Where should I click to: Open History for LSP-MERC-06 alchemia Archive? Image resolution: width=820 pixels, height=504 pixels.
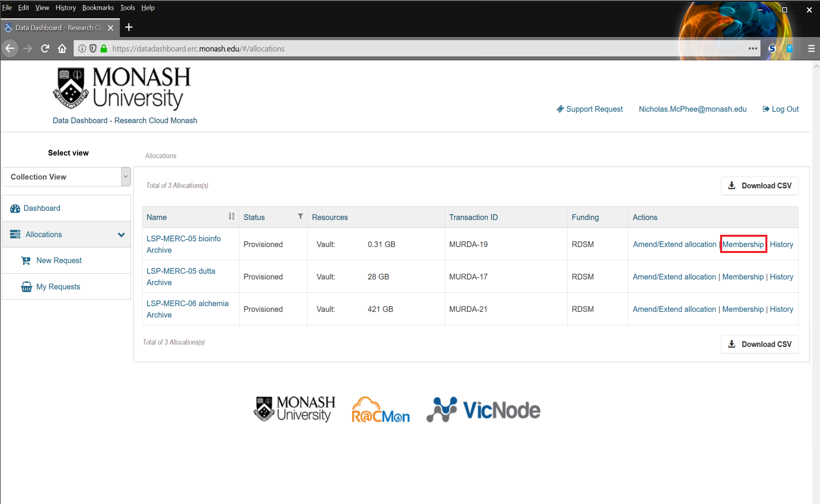pyautogui.click(x=781, y=309)
